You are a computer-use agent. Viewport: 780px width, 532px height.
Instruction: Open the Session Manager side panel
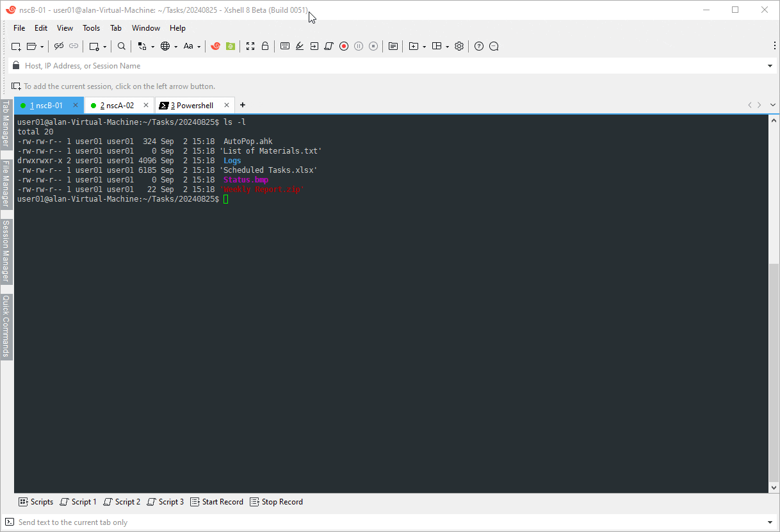tap(6, 252)
